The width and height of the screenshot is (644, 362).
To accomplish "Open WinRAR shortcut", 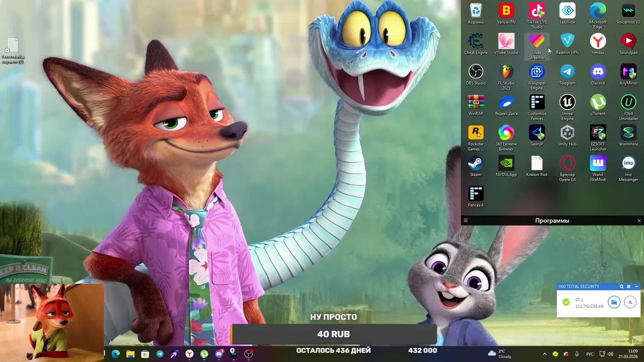I will tap(475, 106).
